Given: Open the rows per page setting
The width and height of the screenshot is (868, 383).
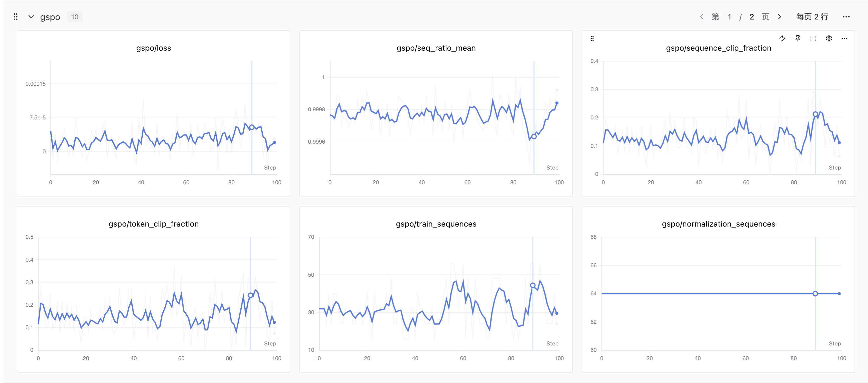Looking at the screenshot, I should pyautogui.click(x=812, y=16).
